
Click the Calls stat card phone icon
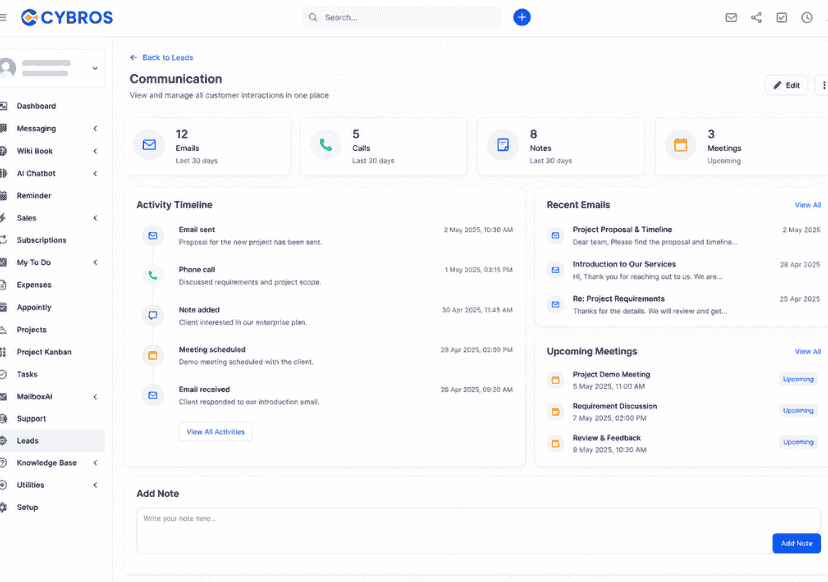click(326, 144)
